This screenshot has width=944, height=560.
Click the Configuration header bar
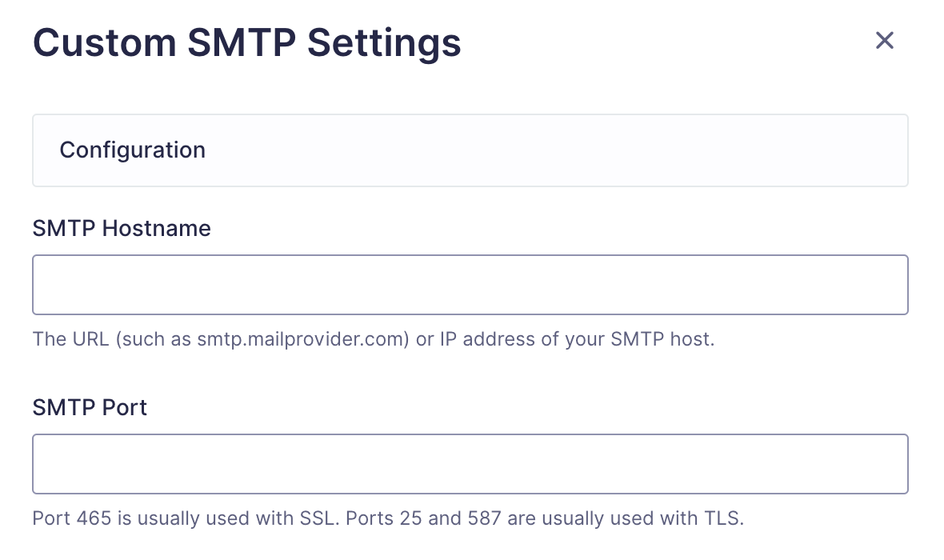[x=470, y=150]
